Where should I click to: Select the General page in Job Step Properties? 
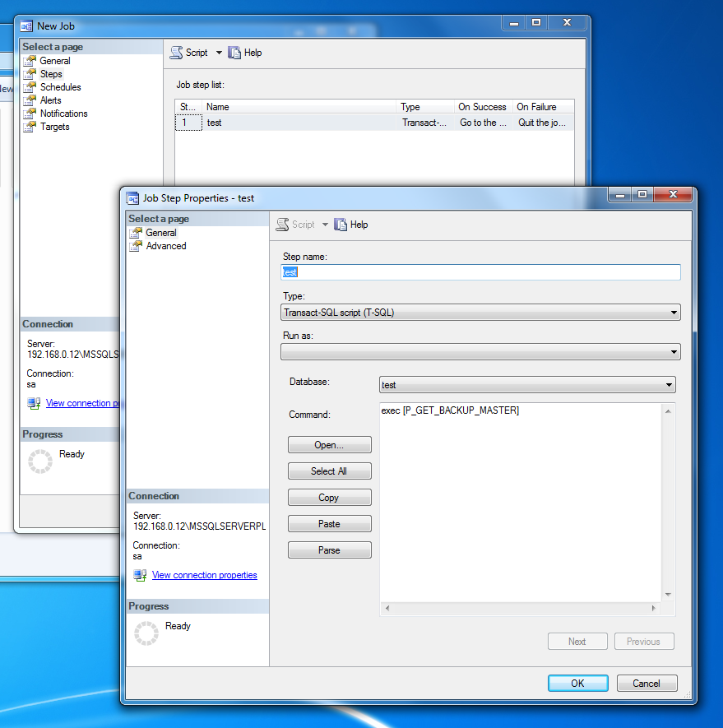pyautogui.click(x=160, y=233)
